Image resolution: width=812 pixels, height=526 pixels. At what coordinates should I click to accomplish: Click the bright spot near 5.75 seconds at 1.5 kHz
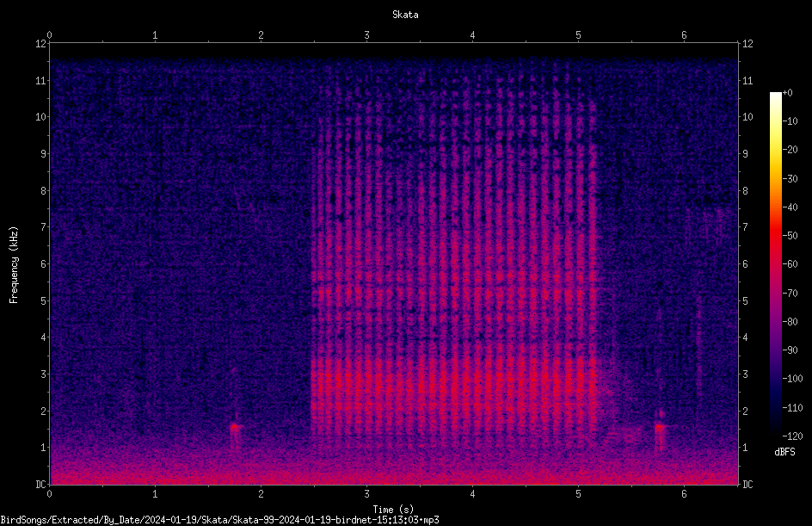(x=659, y=427)
